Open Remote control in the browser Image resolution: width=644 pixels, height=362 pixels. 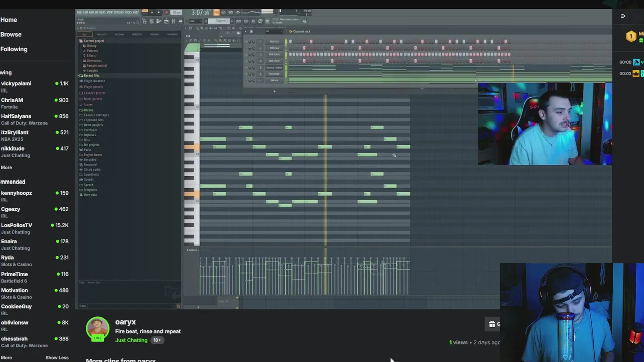click(96, 66)
